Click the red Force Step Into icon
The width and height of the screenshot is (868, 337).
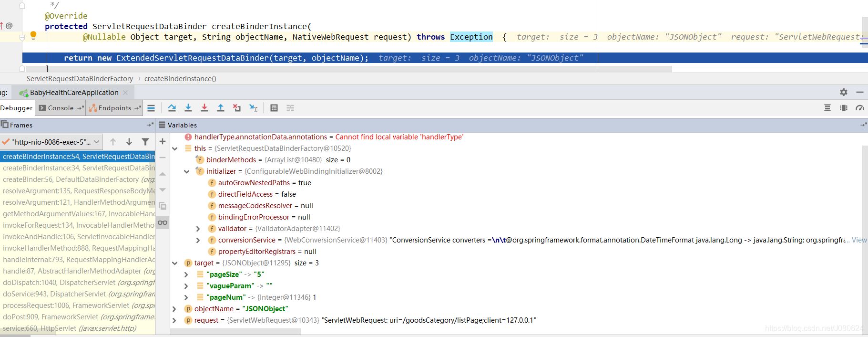click(204, 108)
